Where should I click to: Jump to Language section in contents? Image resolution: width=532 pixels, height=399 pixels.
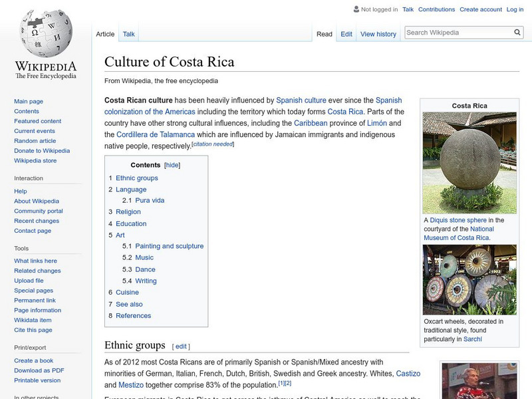[131, 190]
